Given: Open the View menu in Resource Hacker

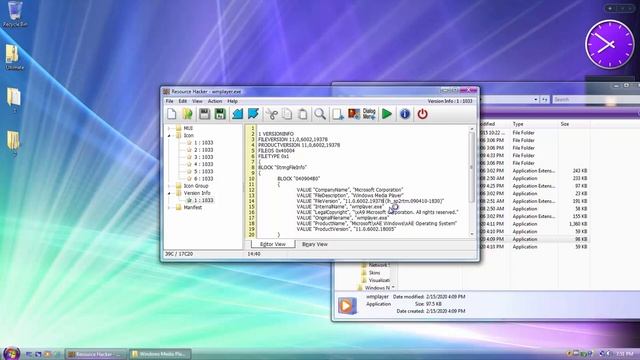Looking at the screenshot, I should 197,101.
